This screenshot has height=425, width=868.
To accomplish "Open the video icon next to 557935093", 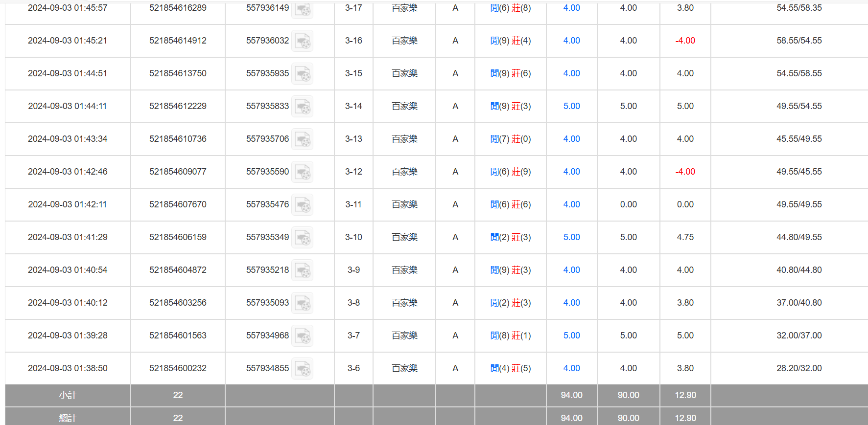I will (302, 303).
